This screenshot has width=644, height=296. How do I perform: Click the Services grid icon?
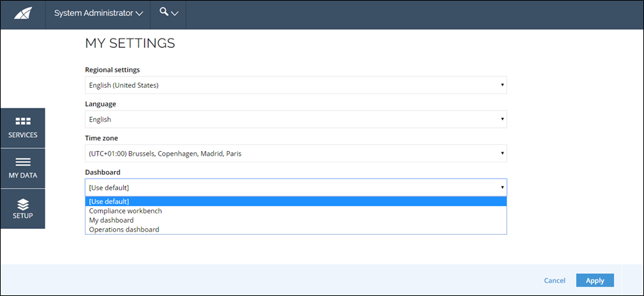23,121
